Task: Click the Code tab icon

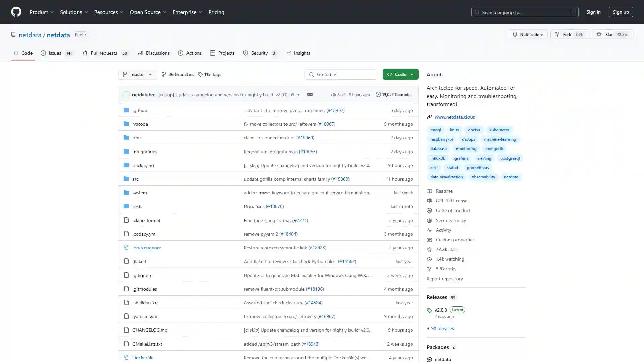Action: coord(16,53)
